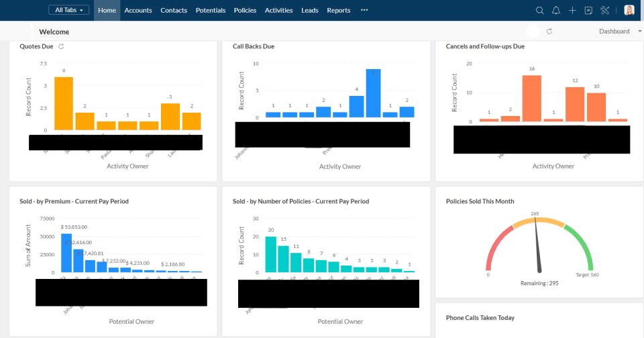The image size is (644, 338).
Task: Expand the All Tabs dropdown
Action: [x=68, y=10]
